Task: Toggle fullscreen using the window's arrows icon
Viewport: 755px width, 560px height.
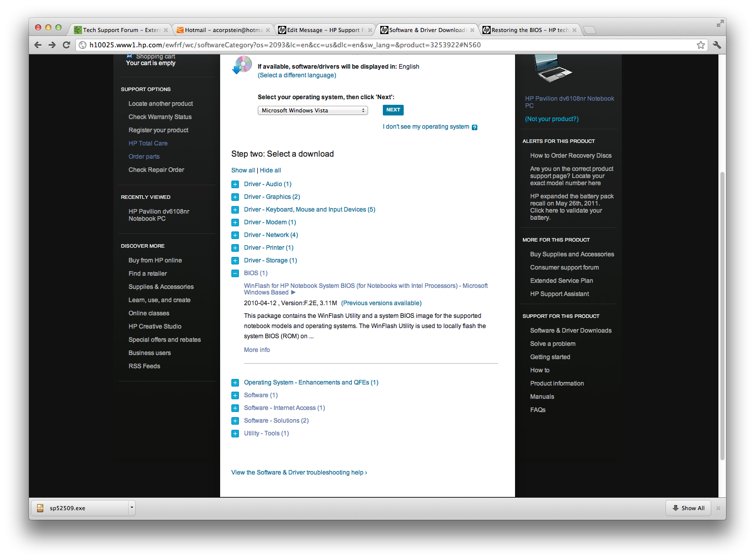Action: pyautogui.click(x=720, y=23)
